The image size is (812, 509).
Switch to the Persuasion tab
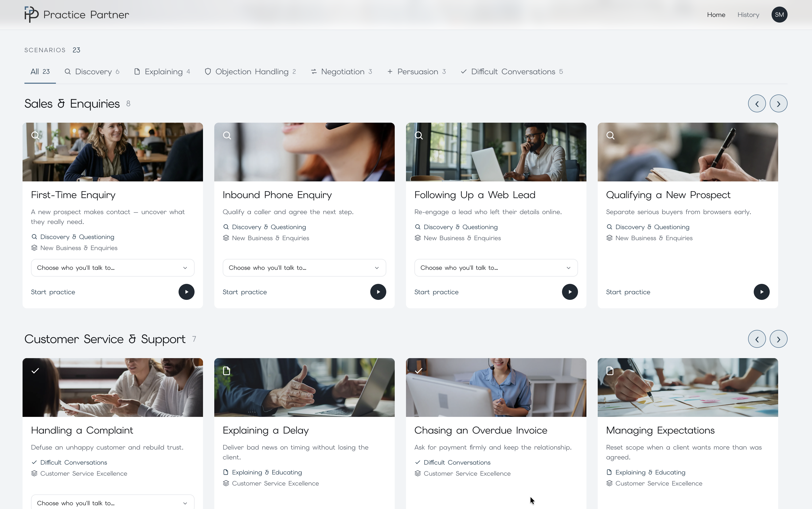[x=417, y=72]
